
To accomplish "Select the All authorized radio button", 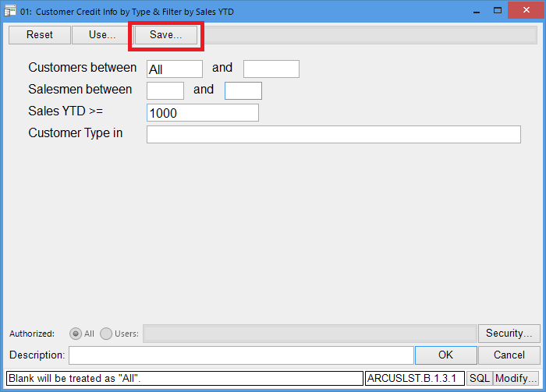I will pyautogui.click(x=76, y=334).
